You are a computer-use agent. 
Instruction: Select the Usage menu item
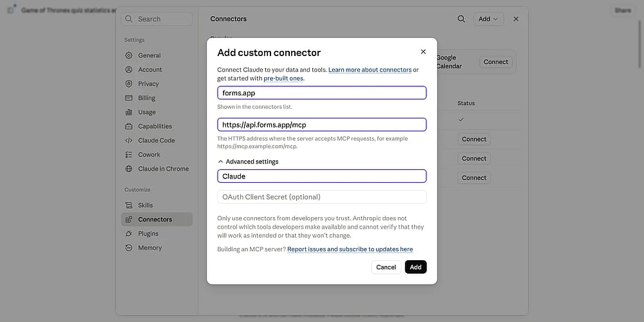(157, 112)
